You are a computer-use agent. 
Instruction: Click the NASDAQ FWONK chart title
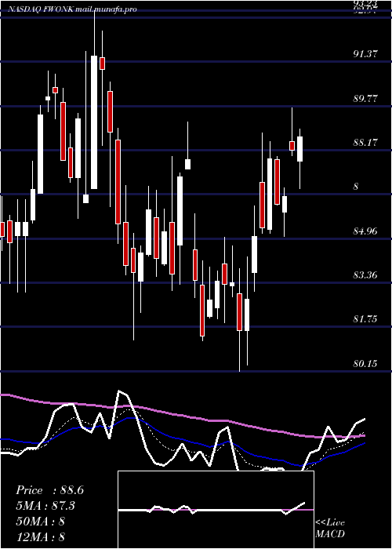[72, 9]
